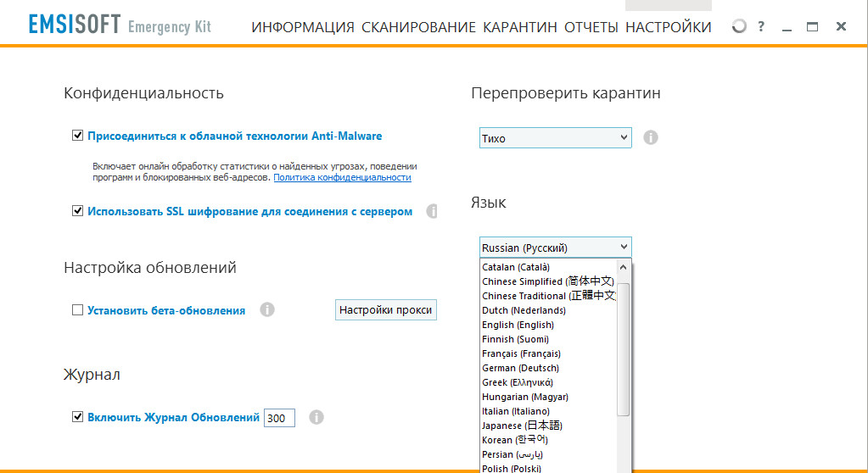Click the Настройки прокси button
This screenshot has width=868, height=473.
(386, 310)
